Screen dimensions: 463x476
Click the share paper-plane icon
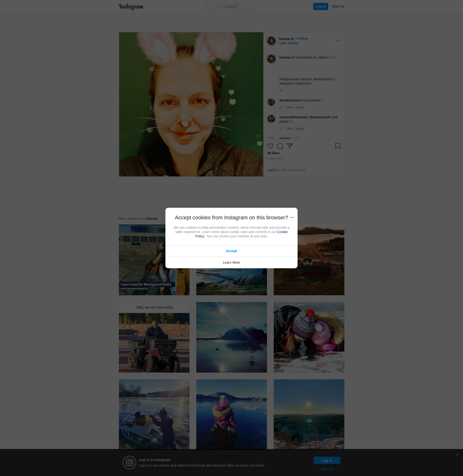pos(289,146)
